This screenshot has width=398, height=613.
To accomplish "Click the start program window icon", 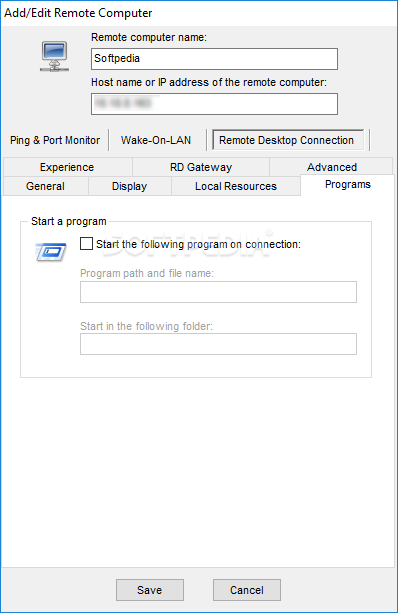I will (x=51, y=252).
